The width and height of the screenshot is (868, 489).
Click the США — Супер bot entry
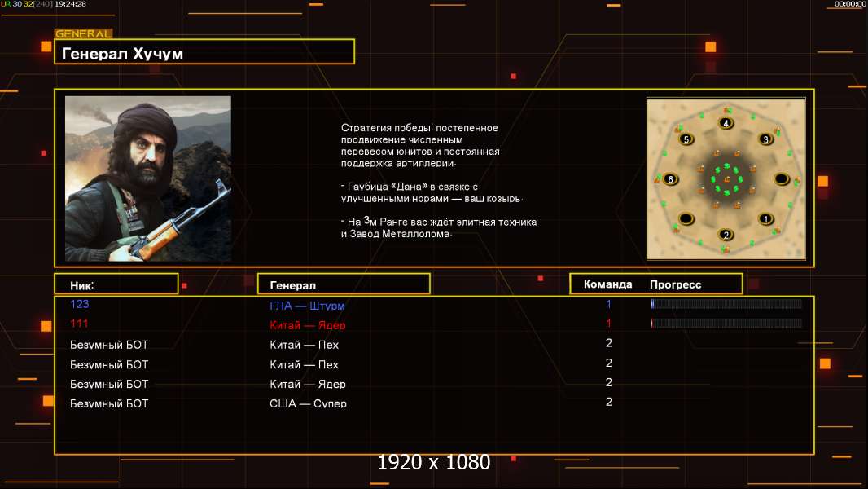308,403
